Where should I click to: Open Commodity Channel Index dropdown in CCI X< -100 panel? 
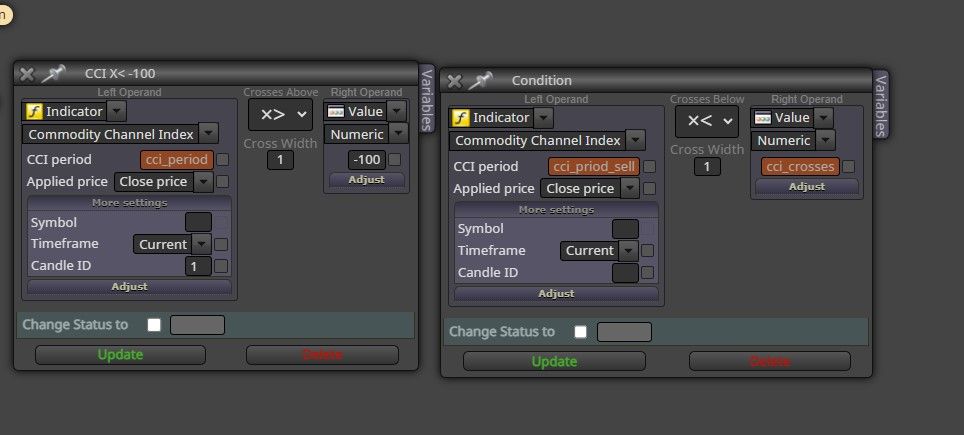click(x=209, y=134)
